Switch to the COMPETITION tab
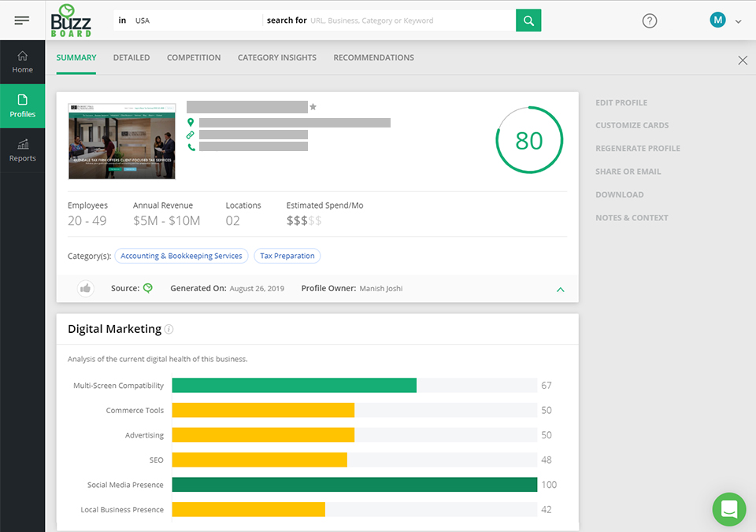Image resolution: width=756 pixels, height=532 pixels. [192, 57]
